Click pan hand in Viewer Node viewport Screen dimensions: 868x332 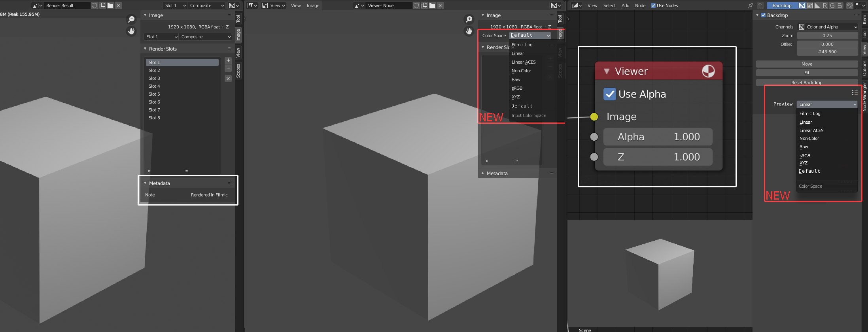point(469,31)
